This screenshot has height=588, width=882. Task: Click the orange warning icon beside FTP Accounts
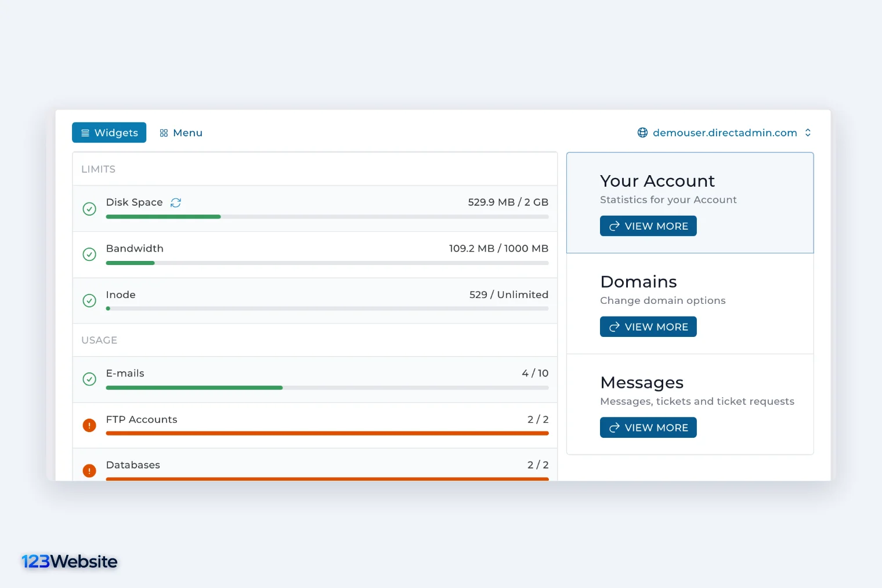(x=89, y=425)
